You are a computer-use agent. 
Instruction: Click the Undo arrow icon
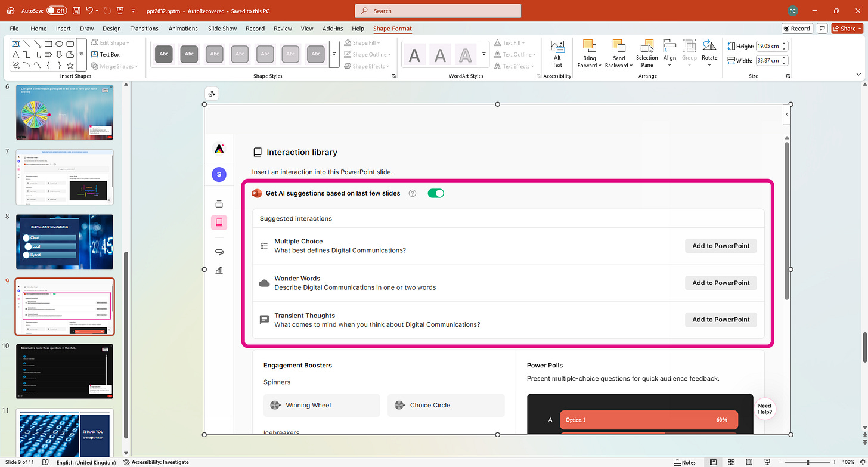click(x=89, y=11)
